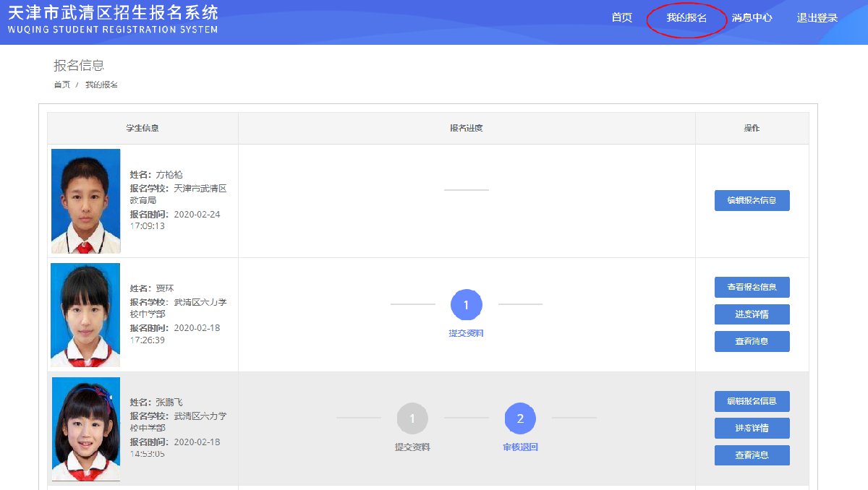
Task: Click 张鹏飞's ID photo thumbnail
Action: tap(85, 429)
